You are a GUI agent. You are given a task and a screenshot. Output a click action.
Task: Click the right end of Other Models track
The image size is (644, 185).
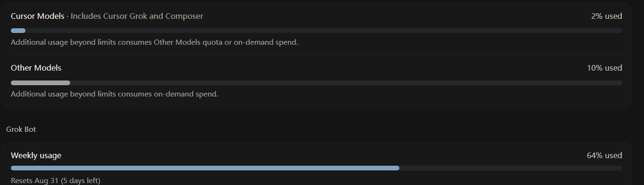(620, 83)
